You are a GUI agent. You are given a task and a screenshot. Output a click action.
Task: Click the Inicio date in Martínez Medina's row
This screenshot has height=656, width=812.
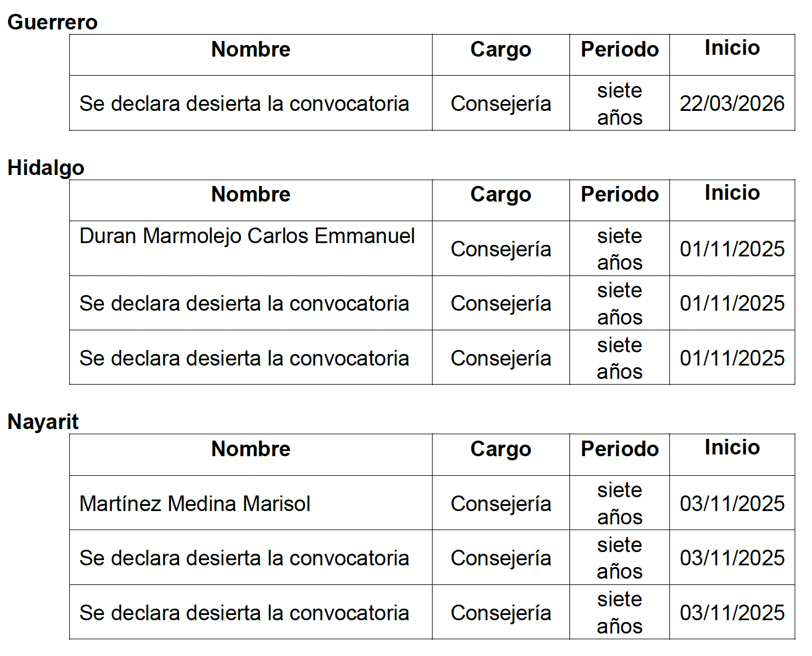pyautogui.click(x=732, y=504)
